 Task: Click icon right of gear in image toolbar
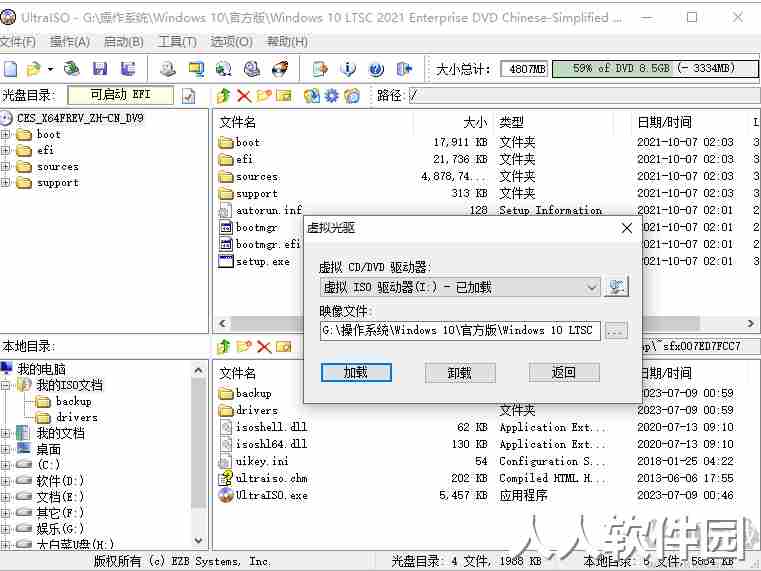(352, 96)
